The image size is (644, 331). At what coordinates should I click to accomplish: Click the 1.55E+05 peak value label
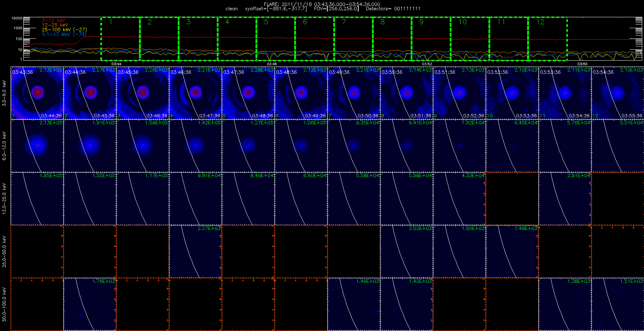[104, 176]
